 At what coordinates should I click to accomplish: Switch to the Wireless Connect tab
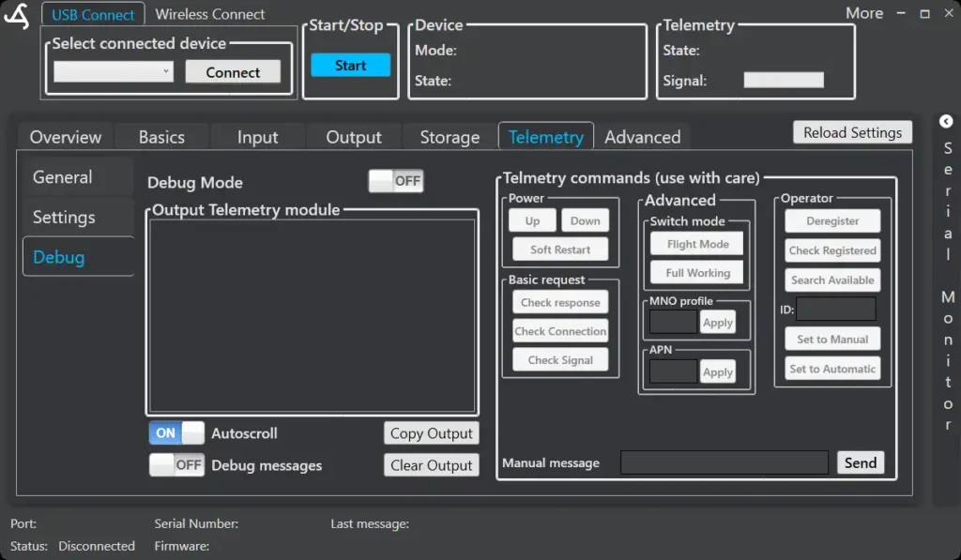210,14
